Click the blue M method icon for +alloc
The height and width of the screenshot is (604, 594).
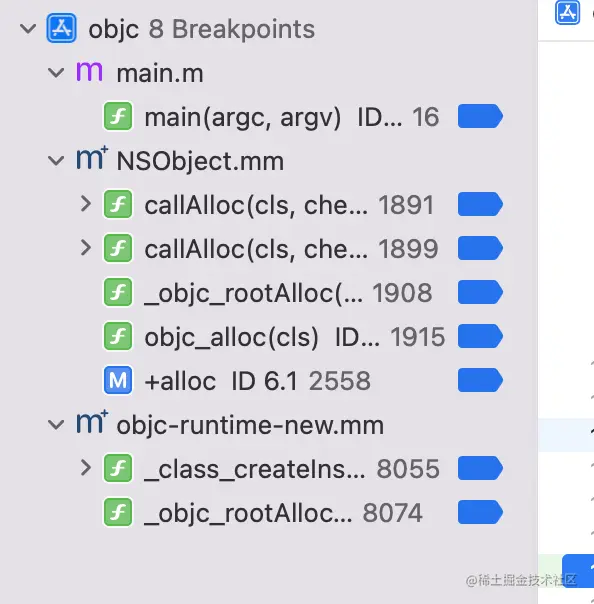[118, 380]
